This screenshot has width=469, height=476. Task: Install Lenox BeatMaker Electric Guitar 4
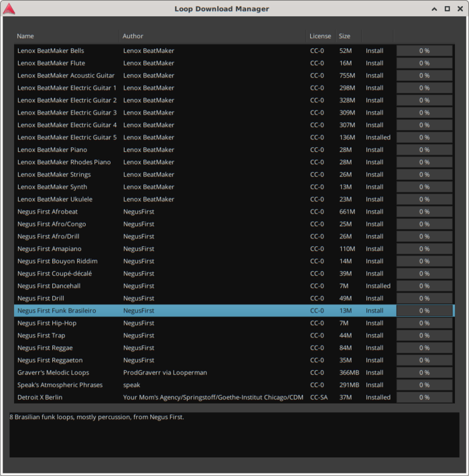[x=375, y=125]
